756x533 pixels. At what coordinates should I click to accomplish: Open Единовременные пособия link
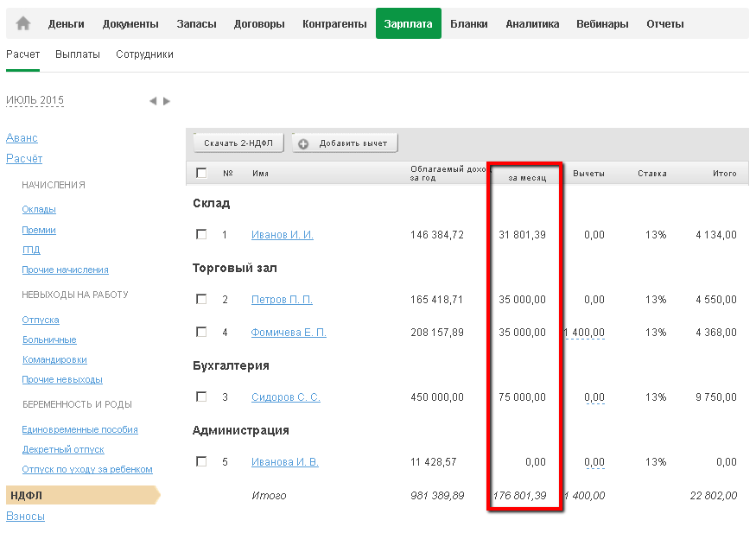[79, 429]
